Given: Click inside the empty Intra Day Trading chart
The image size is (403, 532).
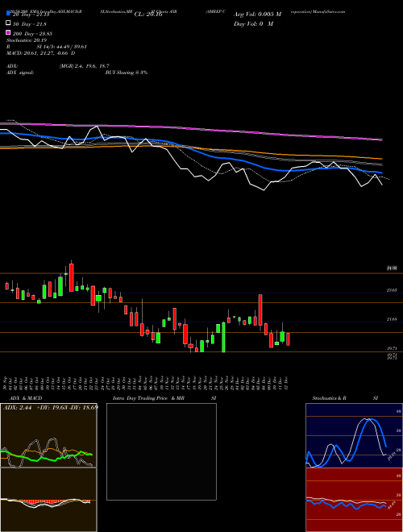Looking at the screenshot, I should pyautogui.click(x=161, y=451).
